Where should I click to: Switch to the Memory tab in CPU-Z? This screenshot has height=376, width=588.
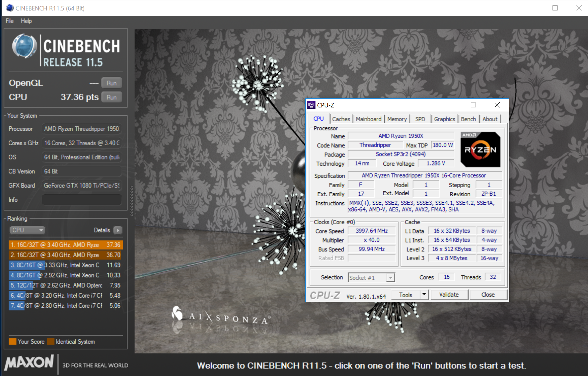[x=397, y=119]
